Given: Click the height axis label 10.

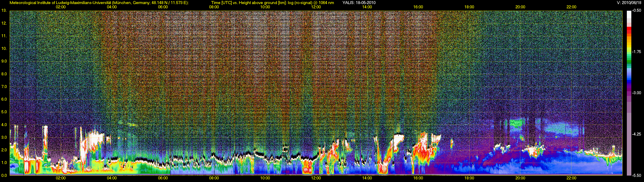Looking at the screenshot, I should [4, 49].
